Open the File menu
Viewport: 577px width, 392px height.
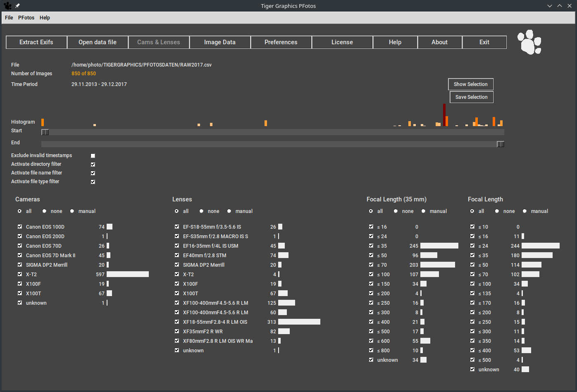click(x=9, y=18)
